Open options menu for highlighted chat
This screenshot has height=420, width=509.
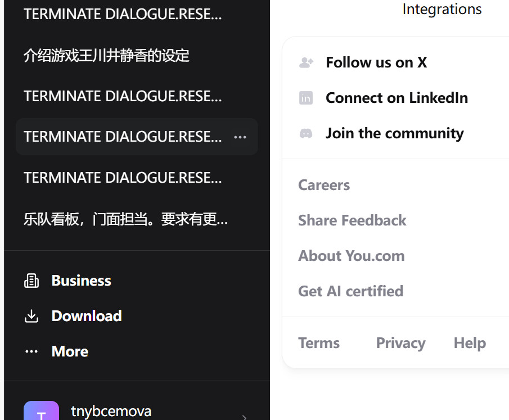coord(240,137)
